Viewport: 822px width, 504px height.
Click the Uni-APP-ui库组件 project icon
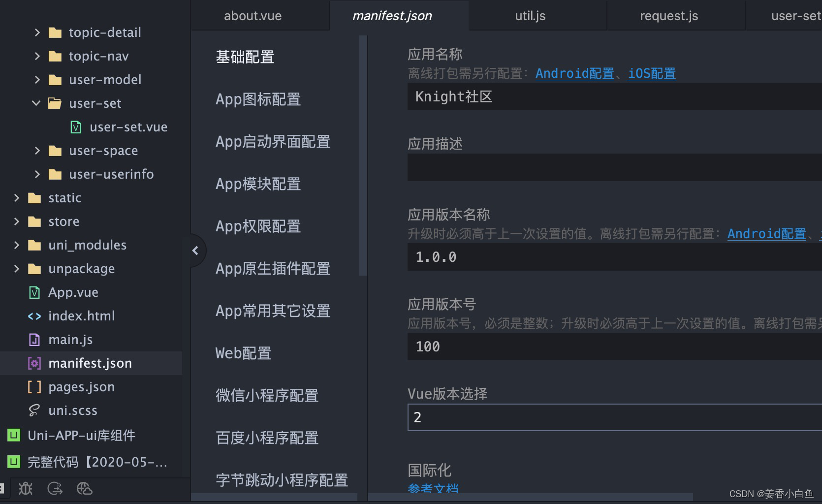14,435
